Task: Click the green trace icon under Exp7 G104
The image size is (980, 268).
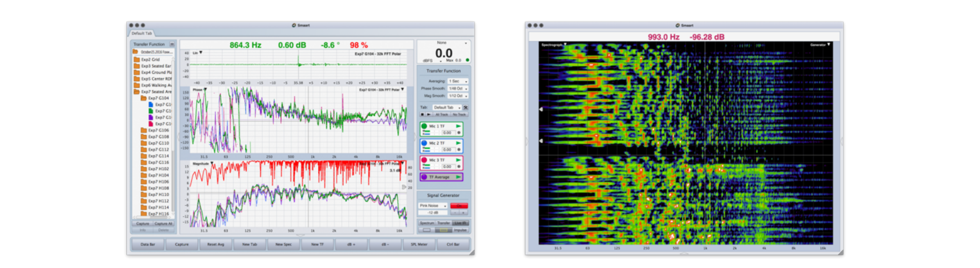Action: tap(151, 111)
